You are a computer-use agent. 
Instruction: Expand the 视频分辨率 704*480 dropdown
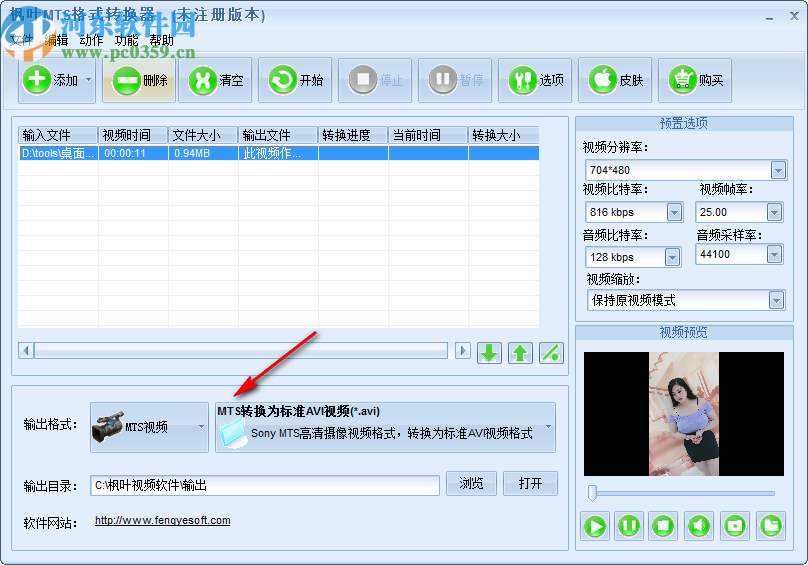tap(778, 170)
